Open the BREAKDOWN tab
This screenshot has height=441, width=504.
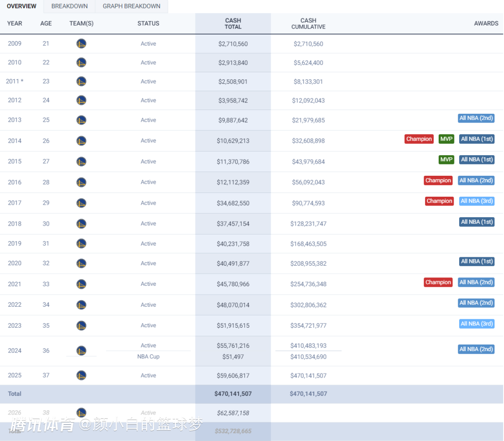(x=70, y=6)
